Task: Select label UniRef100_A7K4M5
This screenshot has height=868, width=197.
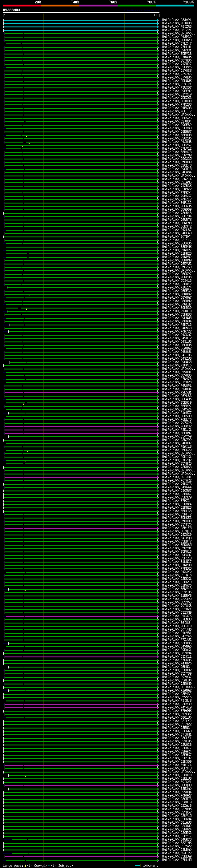Action: pyautogui.click(x=176, y=57)
